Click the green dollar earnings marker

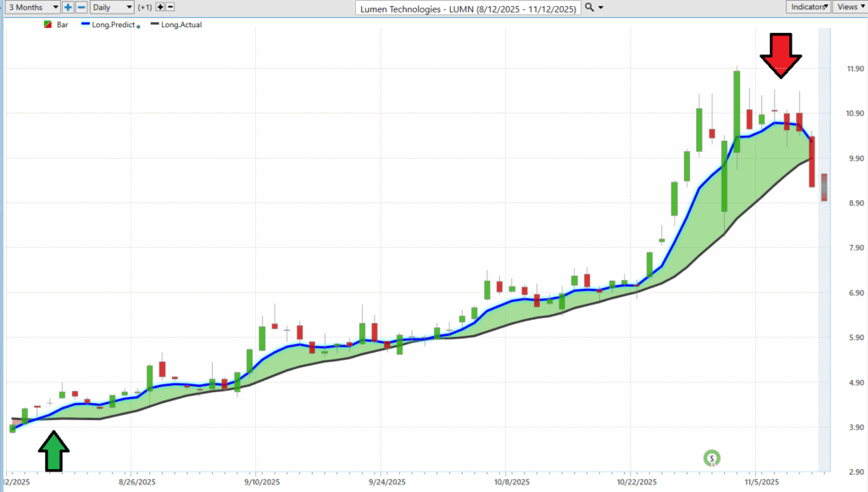tap(713, 458)
